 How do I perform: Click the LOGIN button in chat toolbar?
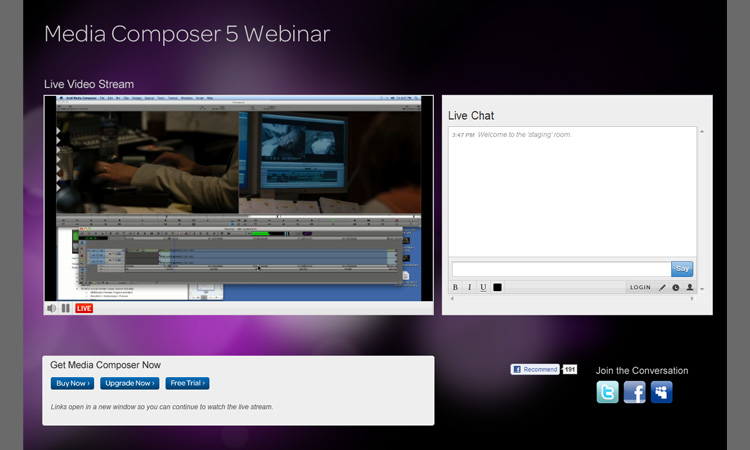pos(640,287)
